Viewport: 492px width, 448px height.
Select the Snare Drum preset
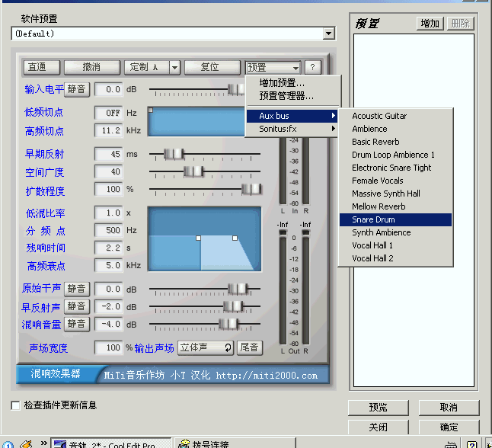point(395,219)
